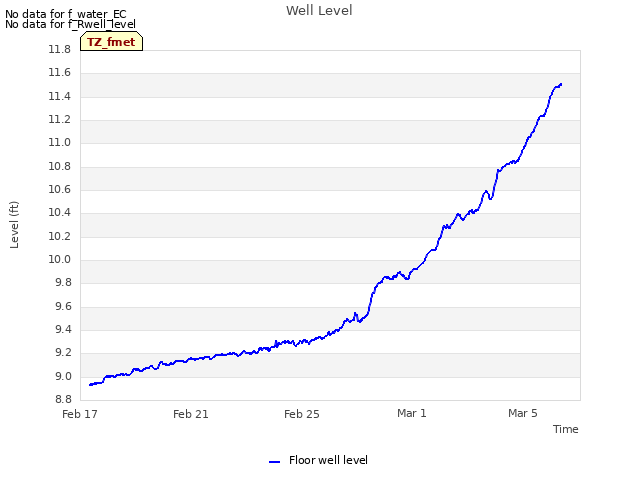Click the 8.8 y-axis tick label
This screenshot has width=640, height=480.
coord(63,399)
